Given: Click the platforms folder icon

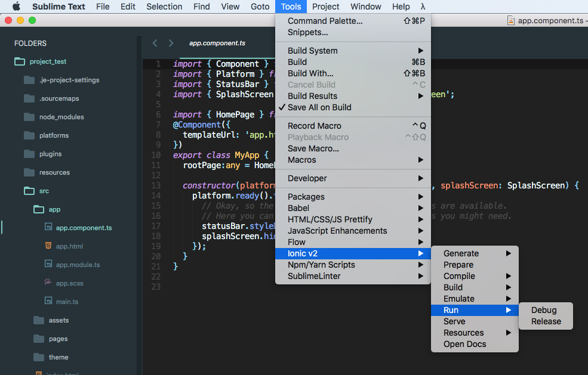Looking at the screenshot, I should point(29,135).
